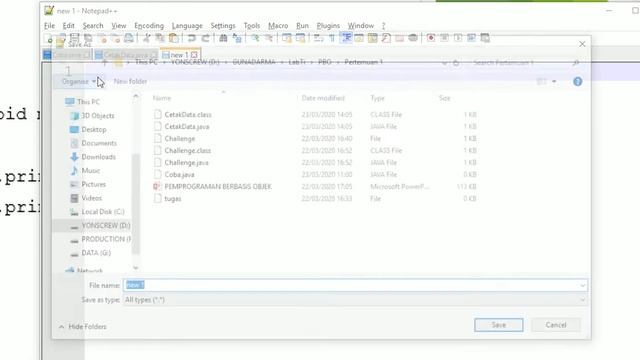Switch to the CetakData.java tab
Screen dimensions: 640x360
pyautogui.click(x=125, y=55)
